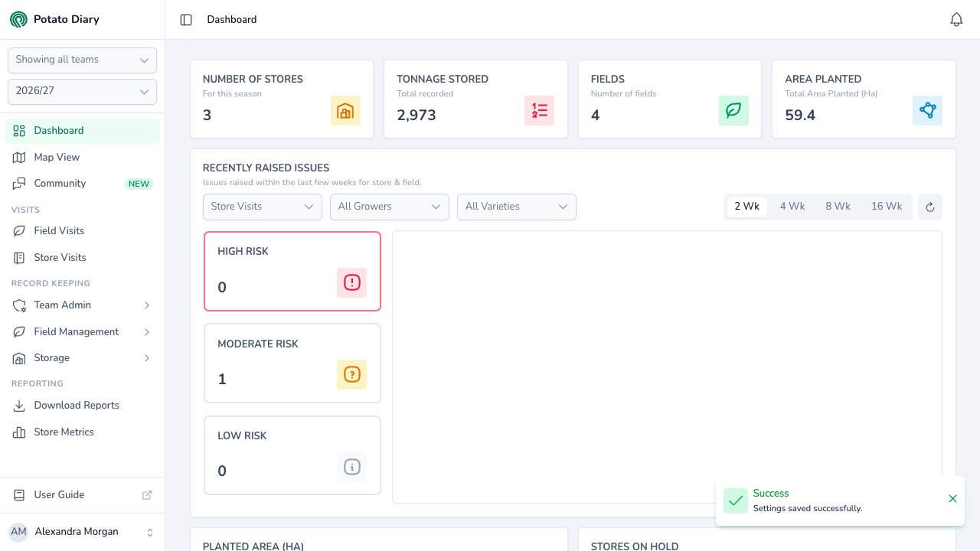Open Store Metrics page

(x=83, y=432)
